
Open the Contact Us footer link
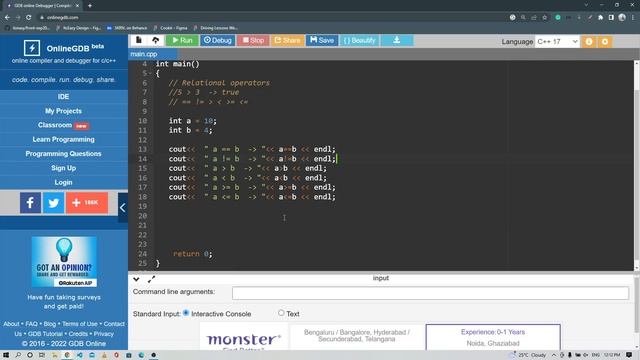tap(114, 324)
